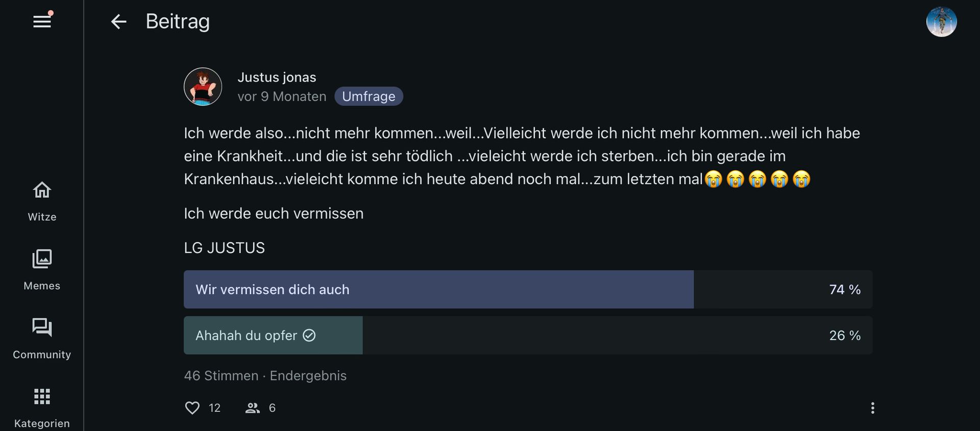Like the post with the heart icon

pyautogui.click(x=192, y=408)
